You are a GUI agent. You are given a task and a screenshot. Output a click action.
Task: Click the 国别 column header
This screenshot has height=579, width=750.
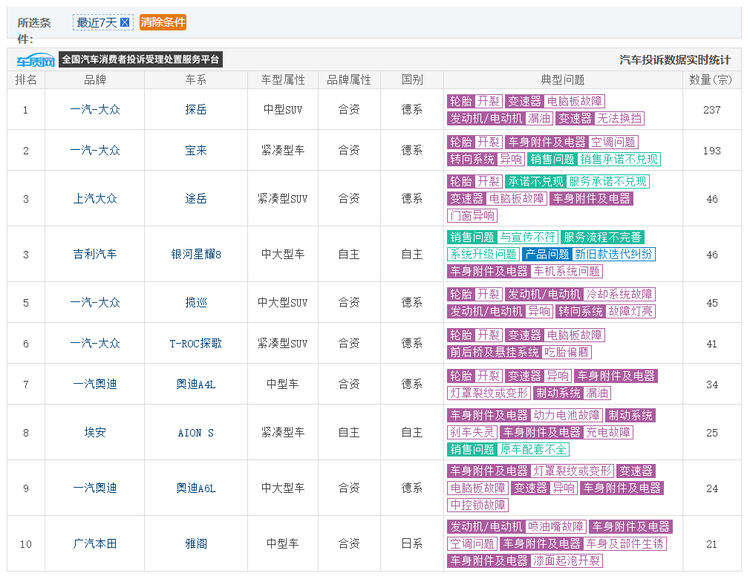click(x=412, y=80)
